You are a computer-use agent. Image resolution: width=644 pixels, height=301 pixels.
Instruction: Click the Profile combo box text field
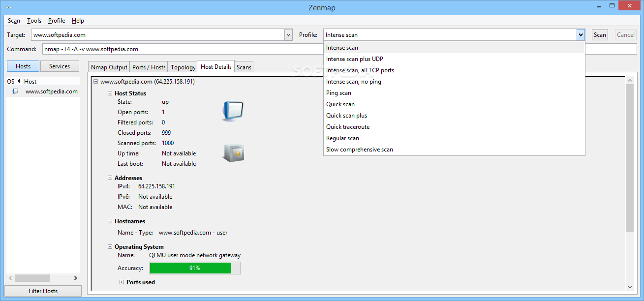450,35
